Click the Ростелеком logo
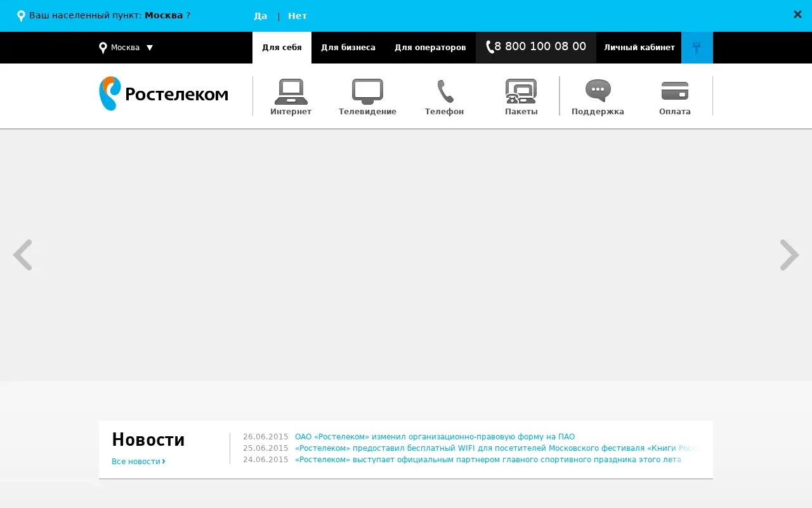The height and width of the screenshot is (508, 812). (x=164, y=93)
